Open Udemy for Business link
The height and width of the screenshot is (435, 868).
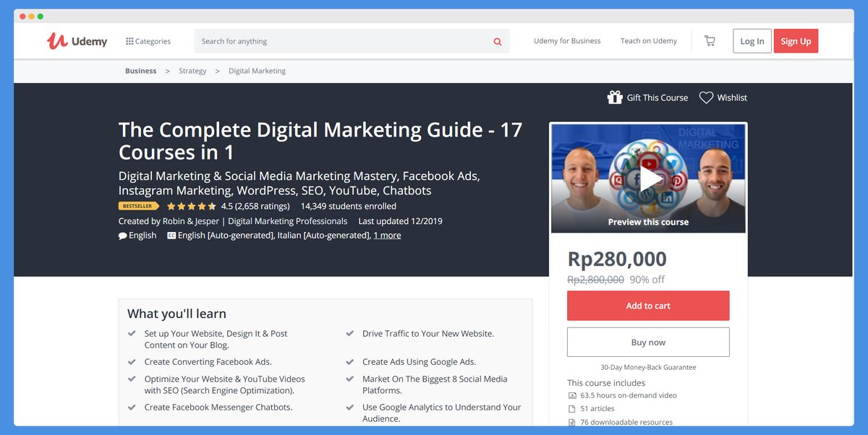[x=567, y=41]
